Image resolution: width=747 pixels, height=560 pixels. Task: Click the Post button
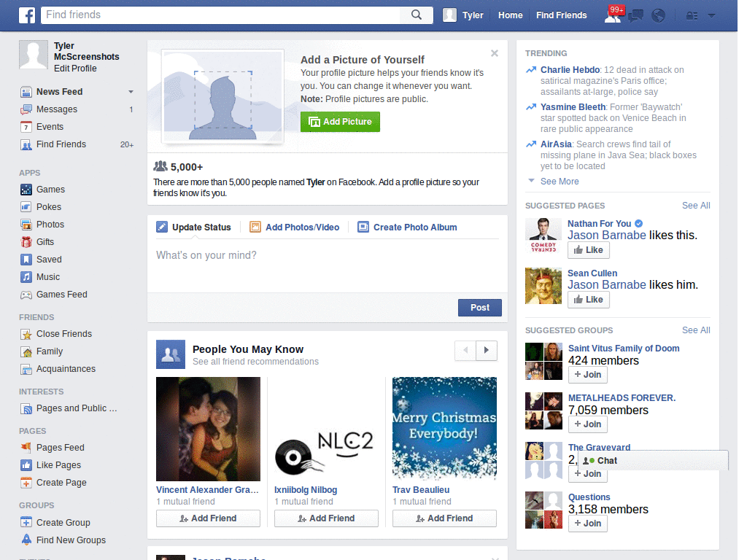[480, 308]
